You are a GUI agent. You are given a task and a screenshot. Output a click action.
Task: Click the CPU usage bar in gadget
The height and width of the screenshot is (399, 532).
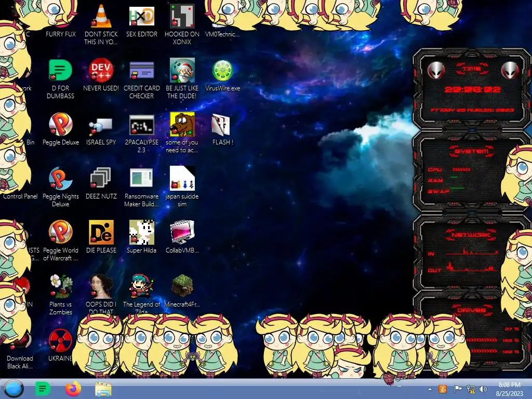click(x=461, y=169)
